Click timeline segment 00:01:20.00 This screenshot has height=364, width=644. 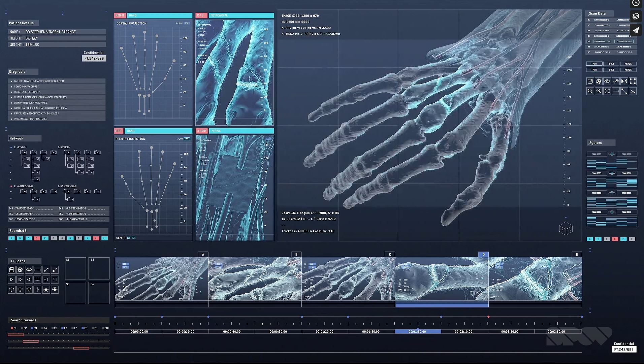[x=324, y=331]
